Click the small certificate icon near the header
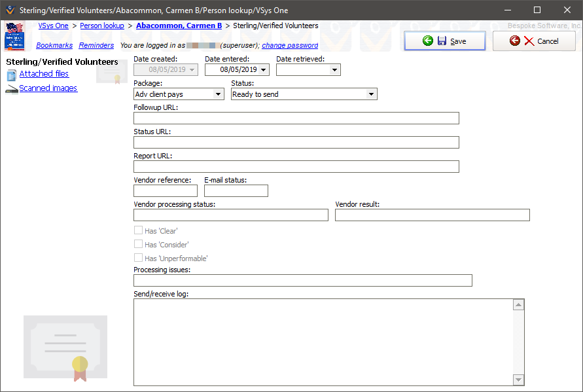The width and height of the screenshot is (583, 392). (112, 72)
